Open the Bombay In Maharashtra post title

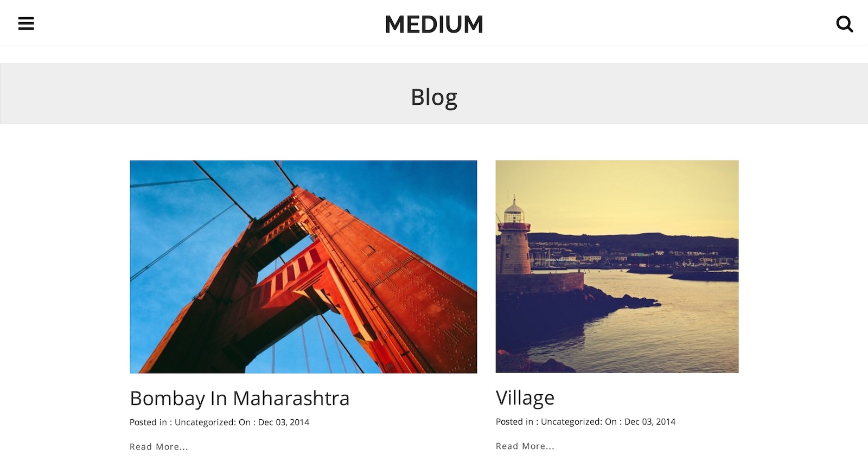[x=240, y=399]
